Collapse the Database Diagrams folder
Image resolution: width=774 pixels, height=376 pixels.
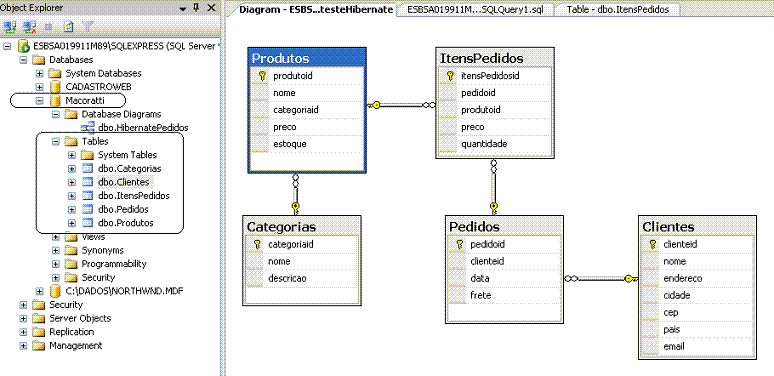click(56, 114)
